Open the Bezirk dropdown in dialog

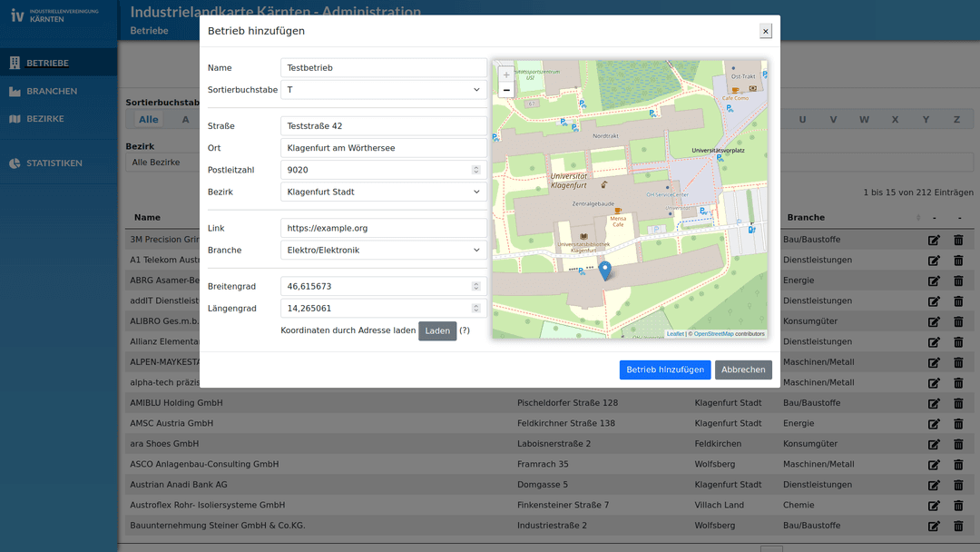tap(383, 192)
